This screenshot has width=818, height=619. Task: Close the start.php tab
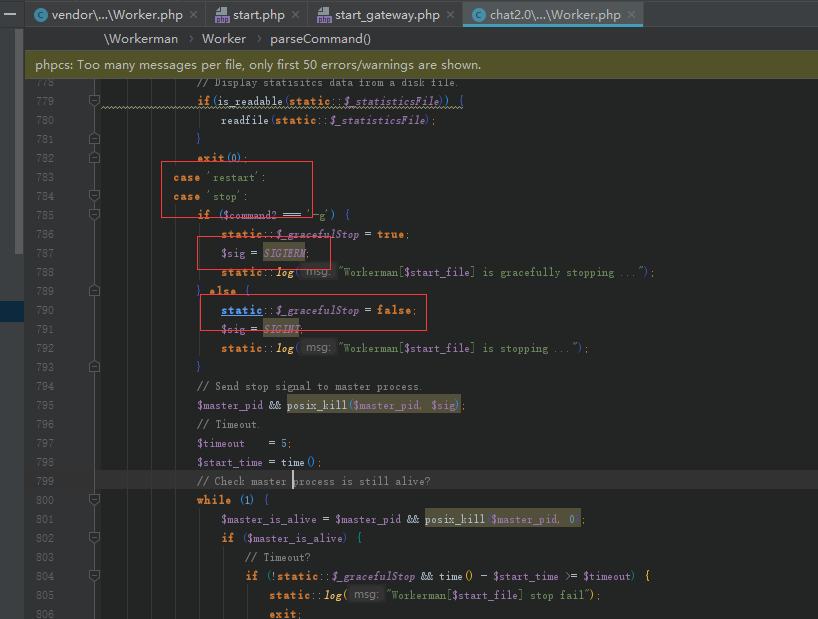[295, 15]
